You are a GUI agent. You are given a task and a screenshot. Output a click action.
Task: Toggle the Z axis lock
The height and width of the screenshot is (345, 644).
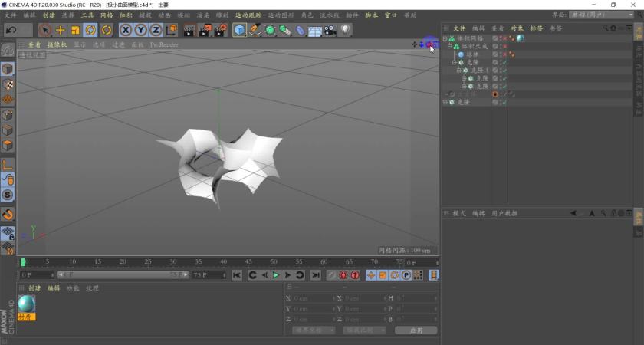click(156, 30)
